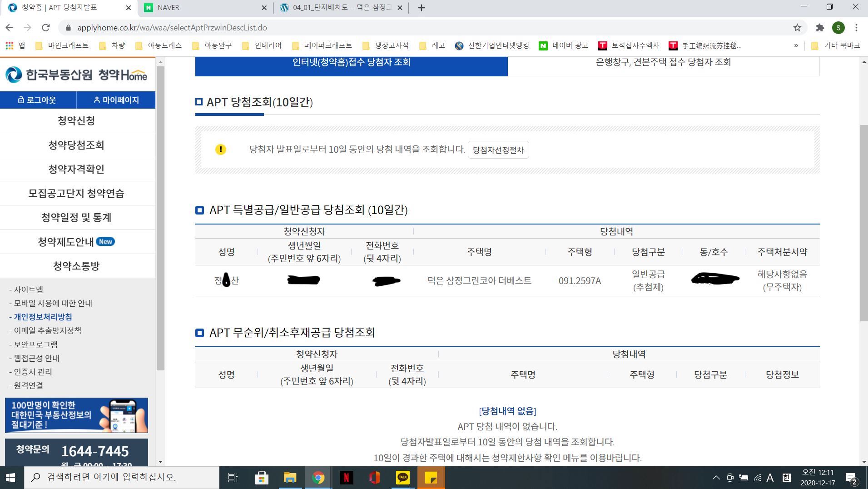Open the Chrome extensions puzzle icon

(x=820, y=28)
